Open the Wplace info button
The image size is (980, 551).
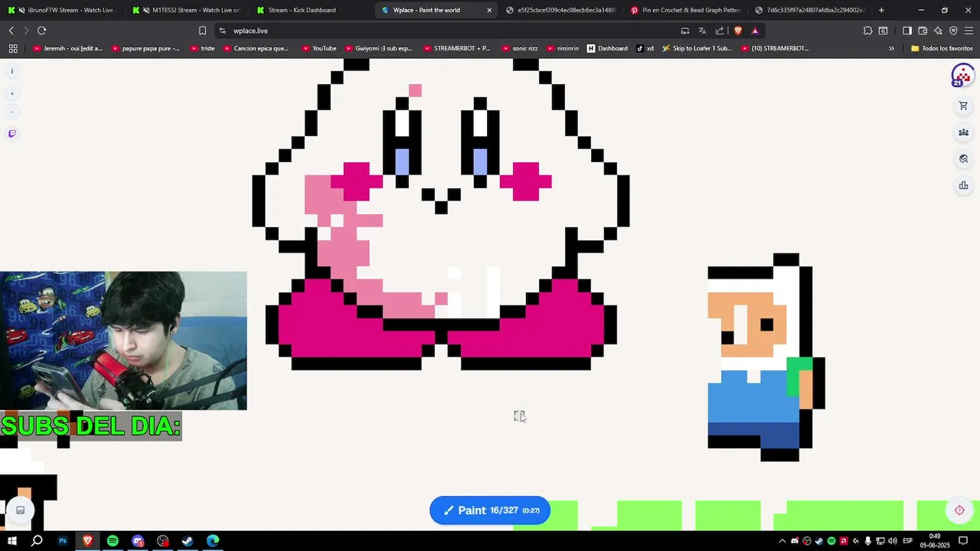pyautogui.click(x=11, y=71)
